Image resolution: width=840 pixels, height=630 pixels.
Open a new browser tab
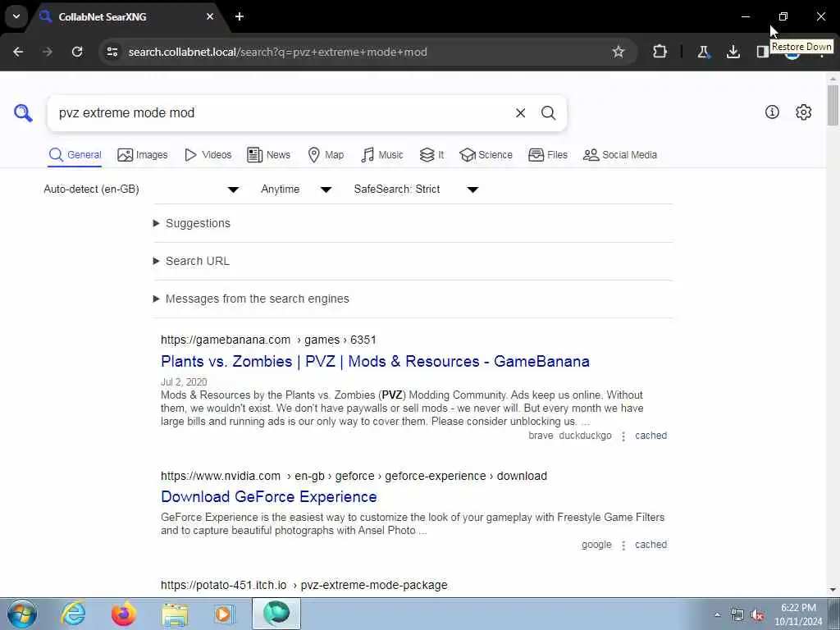pyautogui.click(x=240, y=16)
